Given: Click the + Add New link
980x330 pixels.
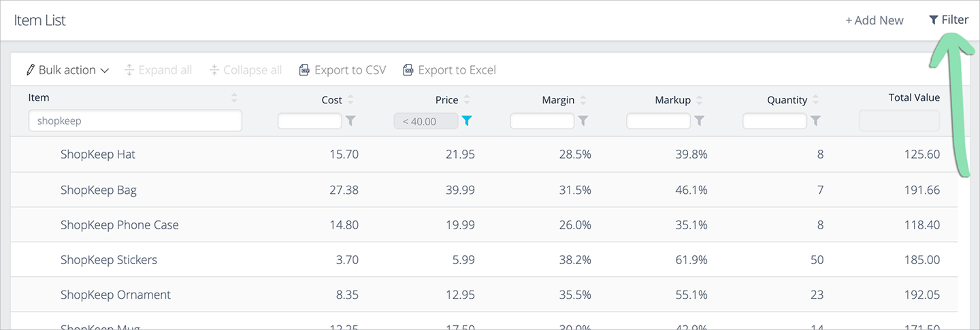Looking at the screenshot, I should click(x=875, y=20).
